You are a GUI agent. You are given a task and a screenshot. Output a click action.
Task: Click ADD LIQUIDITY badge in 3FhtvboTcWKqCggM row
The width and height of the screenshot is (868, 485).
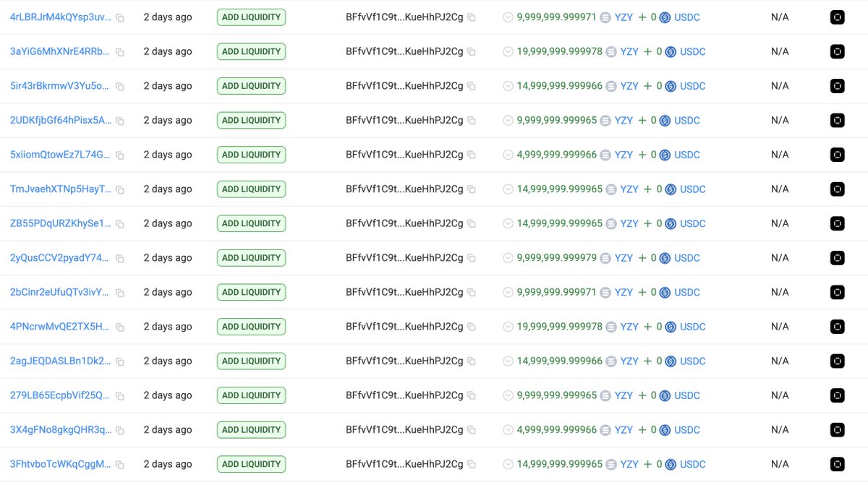tap(251, 464)
